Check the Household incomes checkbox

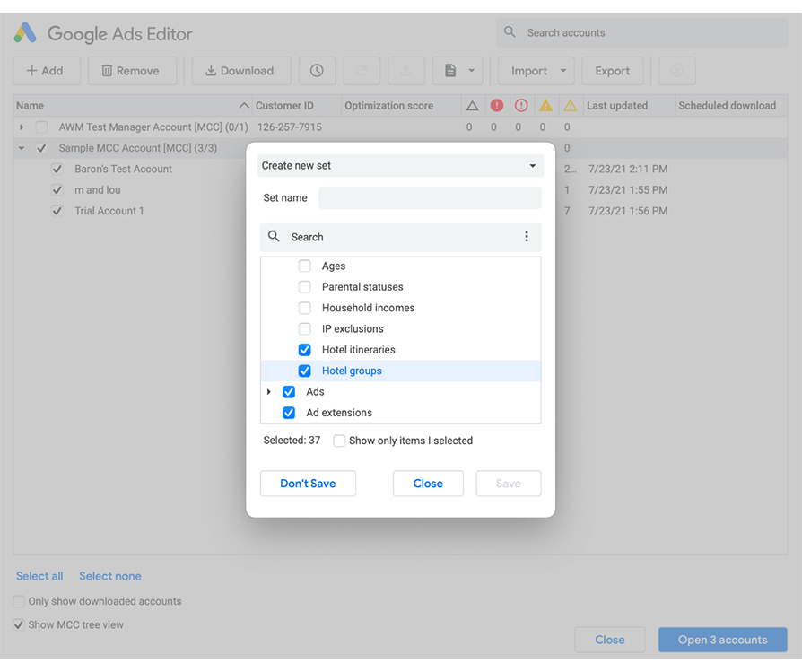point(304,308)
